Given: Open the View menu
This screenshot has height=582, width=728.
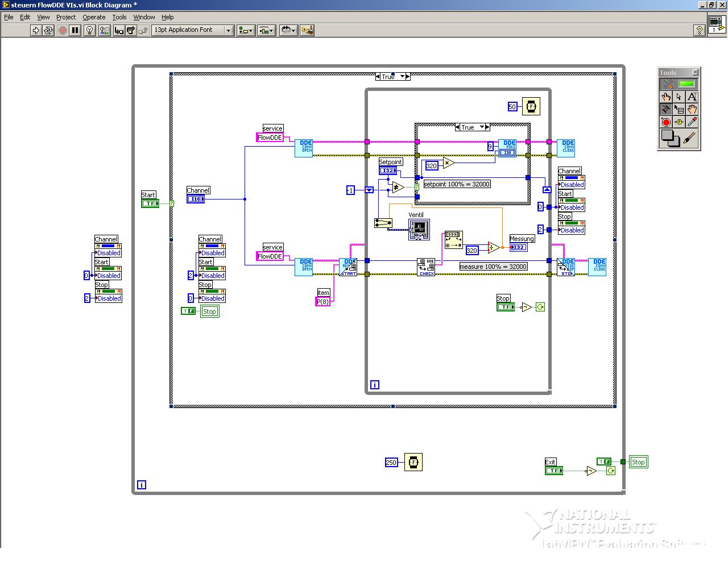Looking at the screenshot, I should [x=43, y=17].
